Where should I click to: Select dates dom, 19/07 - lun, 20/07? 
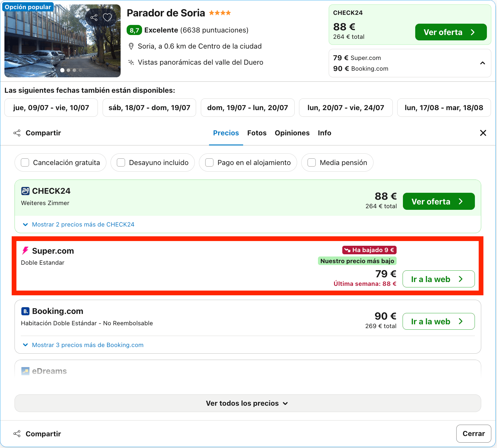248,108
